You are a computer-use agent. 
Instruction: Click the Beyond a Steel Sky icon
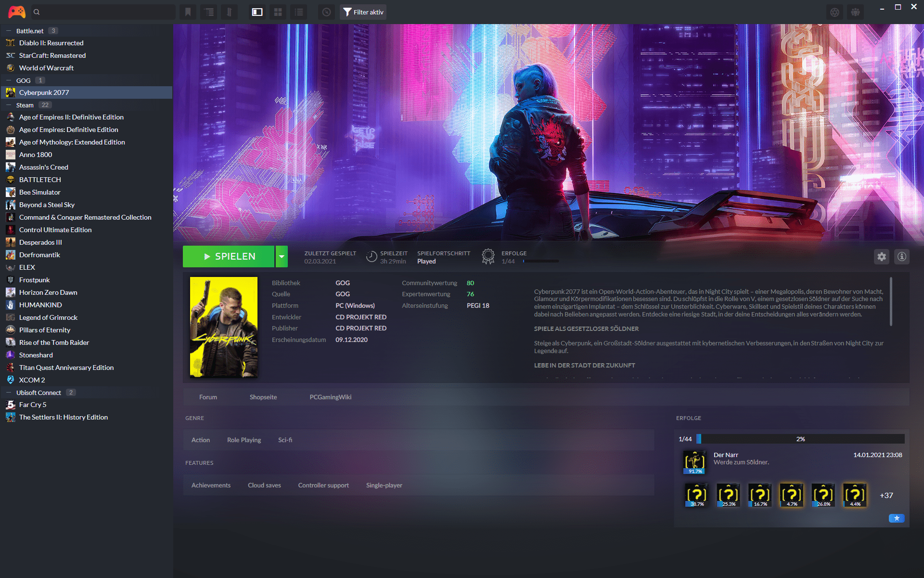(x=11, y=205)
